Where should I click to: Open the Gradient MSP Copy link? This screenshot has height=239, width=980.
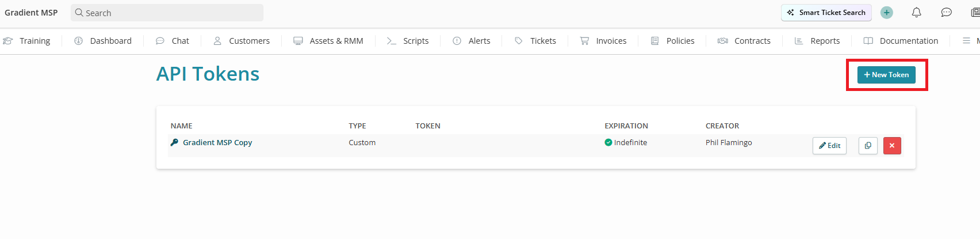(217, 142)
